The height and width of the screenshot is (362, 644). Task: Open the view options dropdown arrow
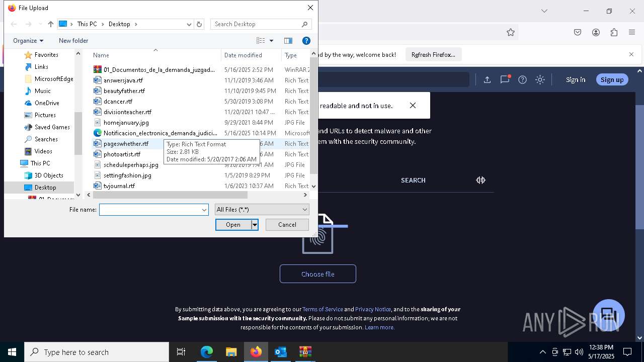pos(271,41)
